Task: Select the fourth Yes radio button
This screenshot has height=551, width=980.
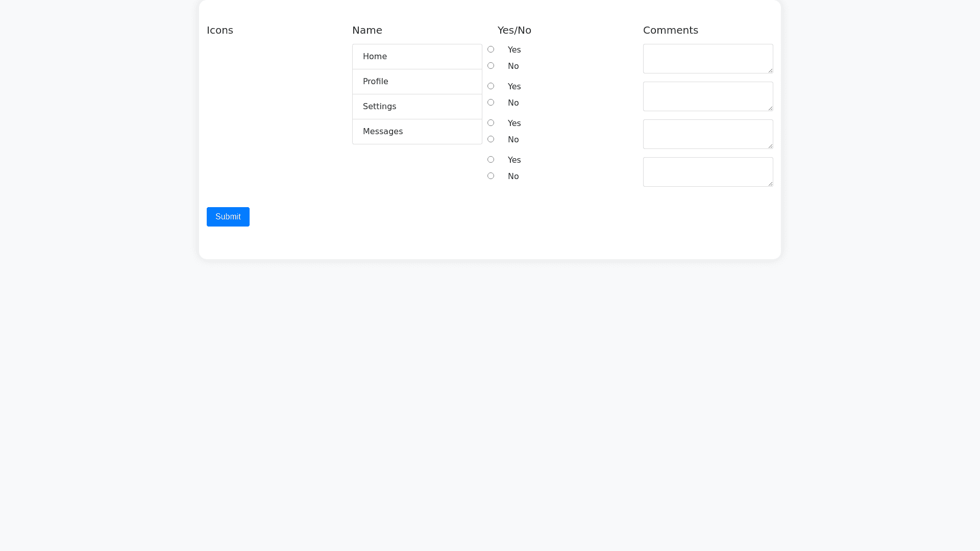Action: [x=491, y=160]
